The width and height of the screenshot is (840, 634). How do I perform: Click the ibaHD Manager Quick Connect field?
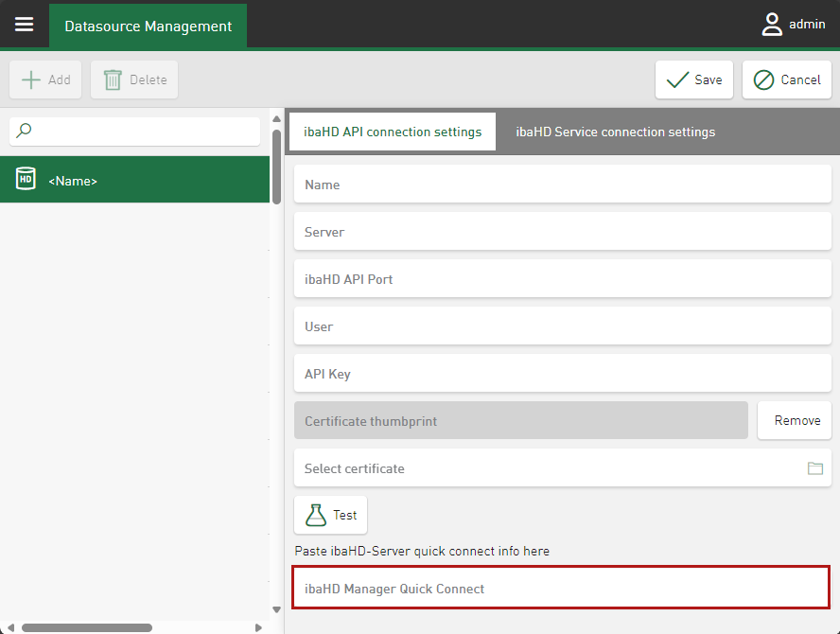pos(562,589)
